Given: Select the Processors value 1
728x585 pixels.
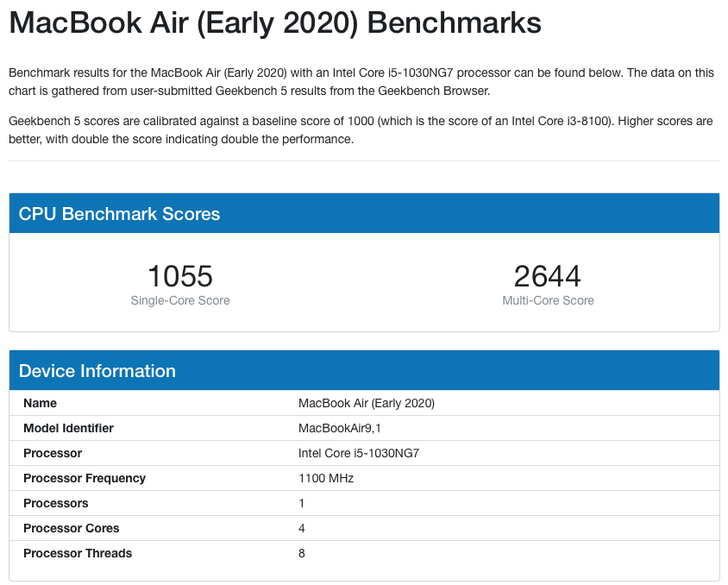Looking at the screenshot, I should (x=301, y=503).
